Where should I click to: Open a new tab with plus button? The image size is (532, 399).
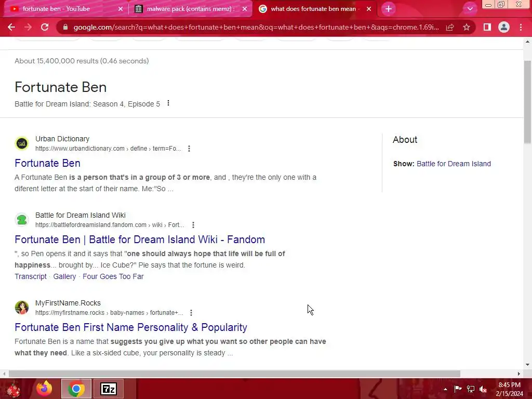(x=389, y=9)
